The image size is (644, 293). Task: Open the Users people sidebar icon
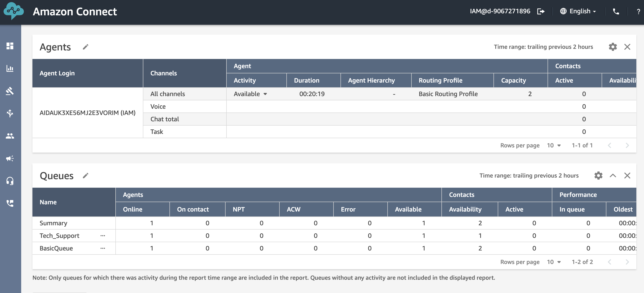[10, 136]
